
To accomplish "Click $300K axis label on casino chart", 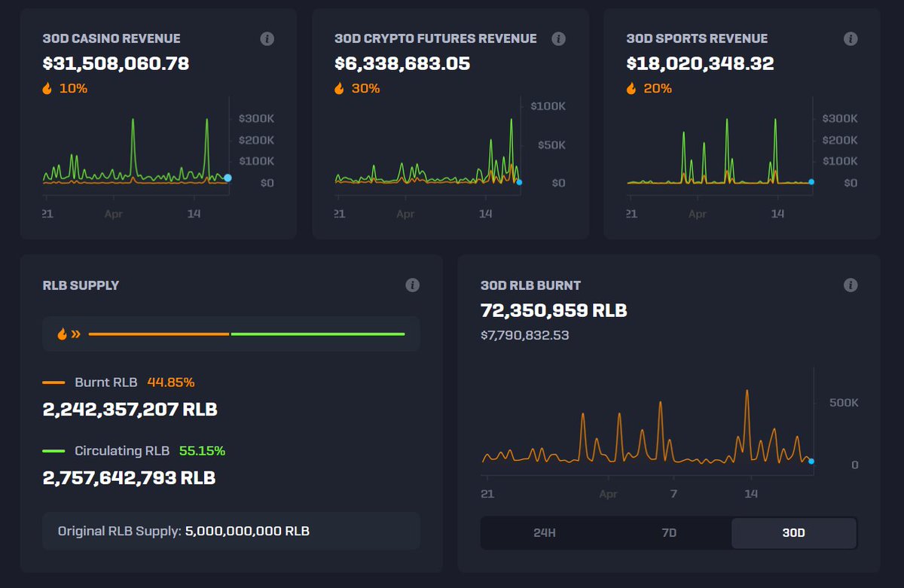I will tap(257, 119).
